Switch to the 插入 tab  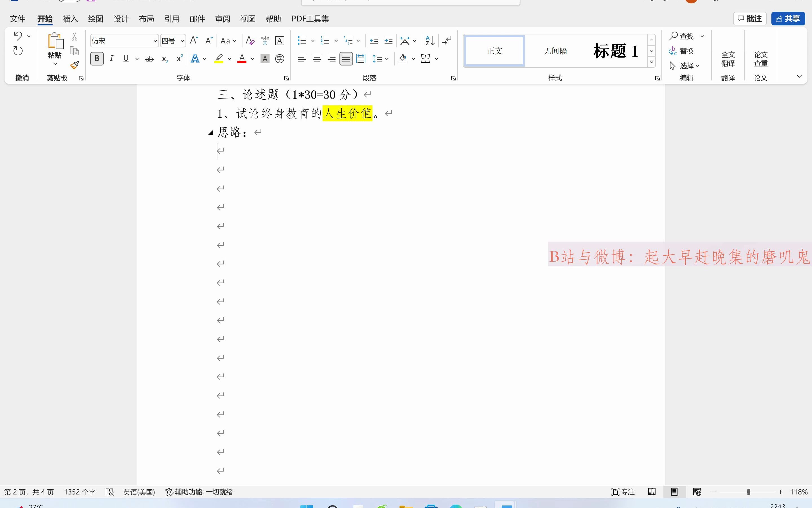(70, 19)
